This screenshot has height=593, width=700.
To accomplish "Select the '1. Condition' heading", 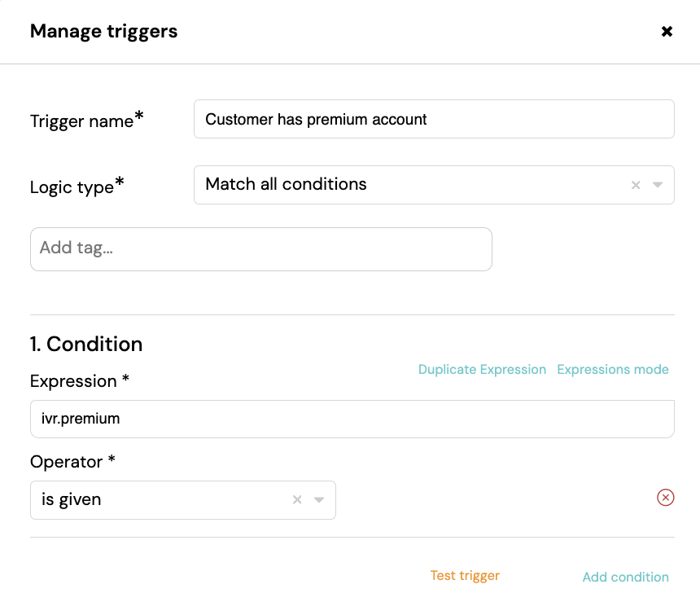I will (x=86, y=344).
